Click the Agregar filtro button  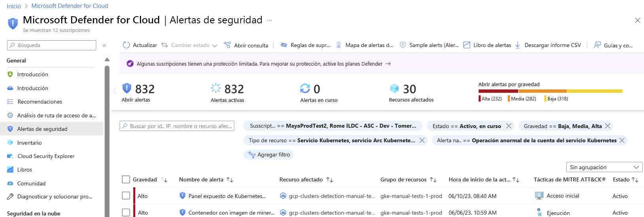coord(269,155)
